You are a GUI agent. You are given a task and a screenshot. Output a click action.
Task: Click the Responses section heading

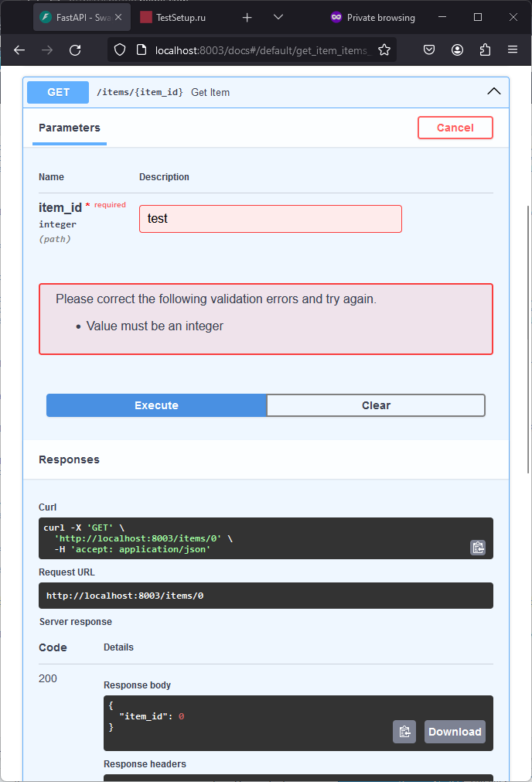click(70, 459)
